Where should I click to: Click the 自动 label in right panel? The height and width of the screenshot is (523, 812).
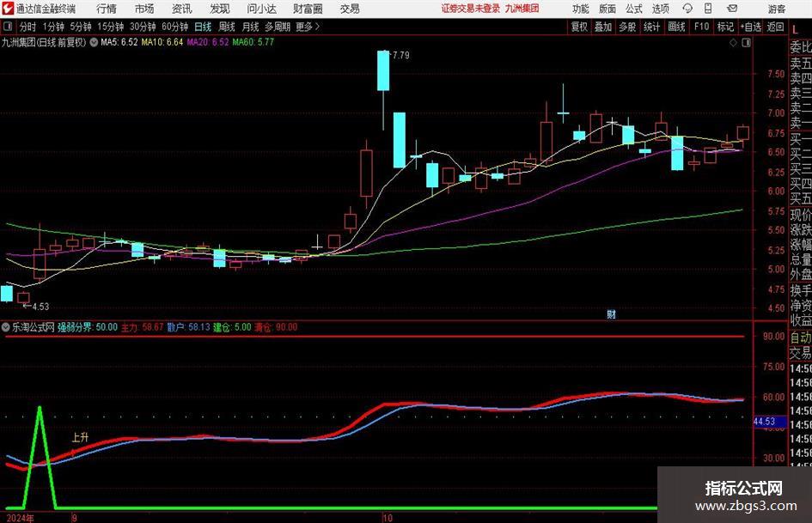[x=801, y=338]
